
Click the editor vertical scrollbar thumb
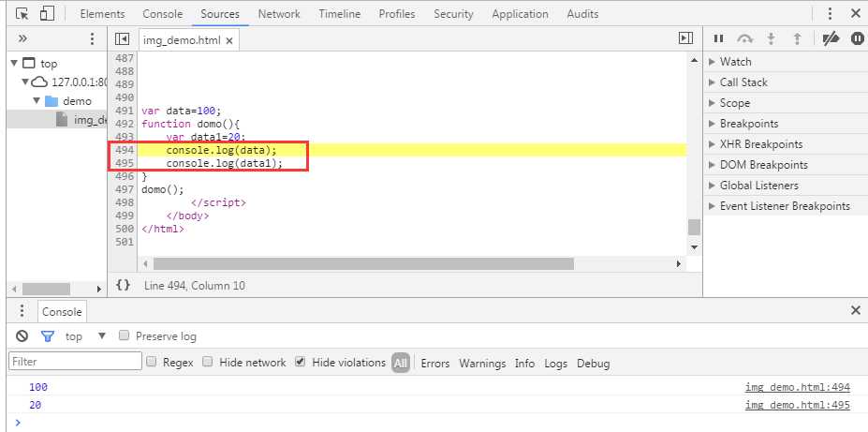coord(694,227)
